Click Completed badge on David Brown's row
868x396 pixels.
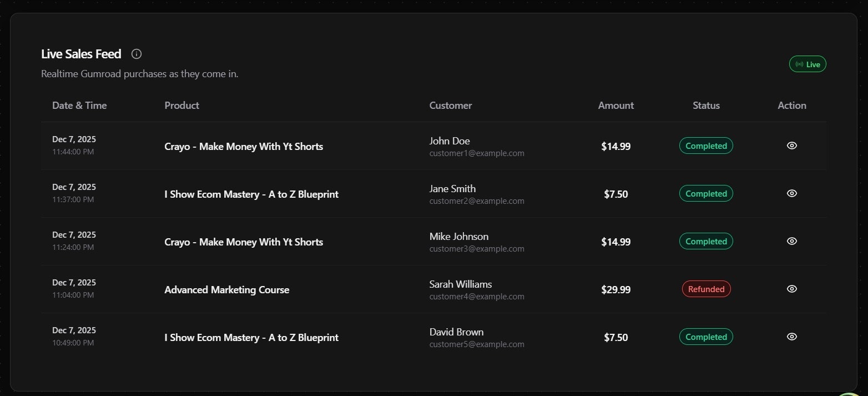pyautogui.click(x=706, y=337)
